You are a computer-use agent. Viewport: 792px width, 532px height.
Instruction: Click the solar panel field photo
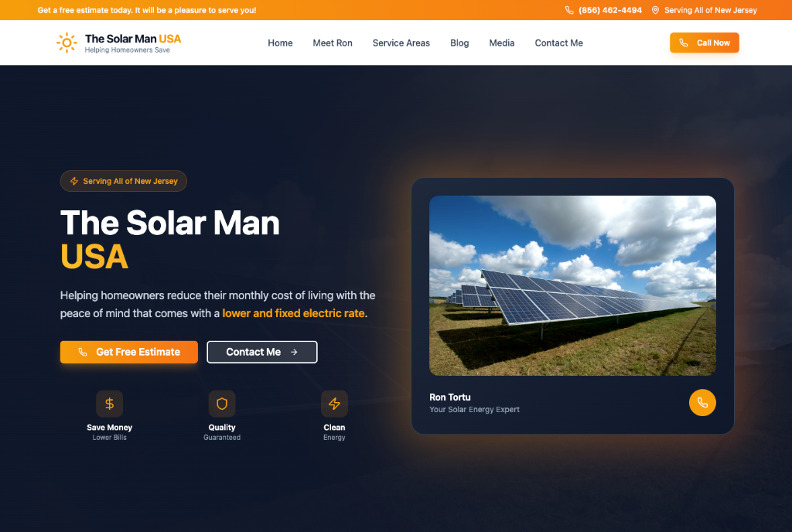572,285
